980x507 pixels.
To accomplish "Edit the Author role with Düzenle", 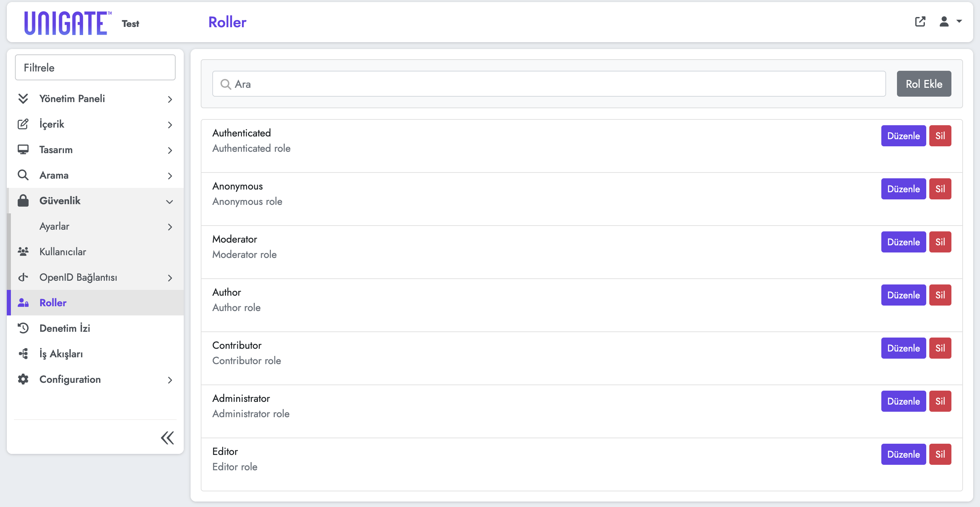I will (x=903, y=295).
